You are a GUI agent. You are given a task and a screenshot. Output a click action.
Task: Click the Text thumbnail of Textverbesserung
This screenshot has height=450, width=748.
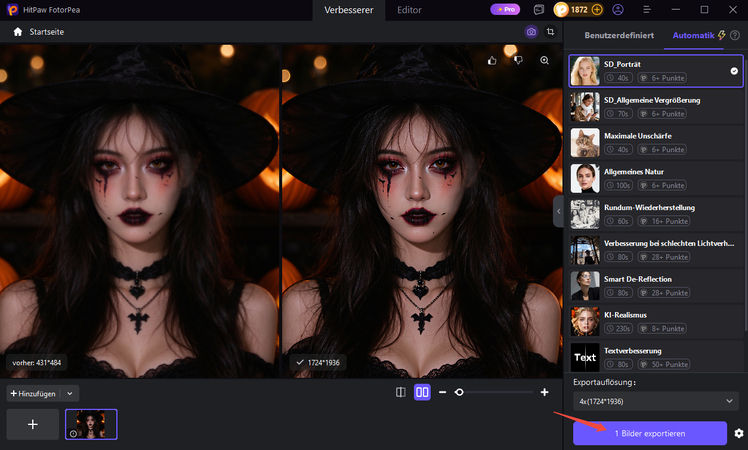point(585,357)
